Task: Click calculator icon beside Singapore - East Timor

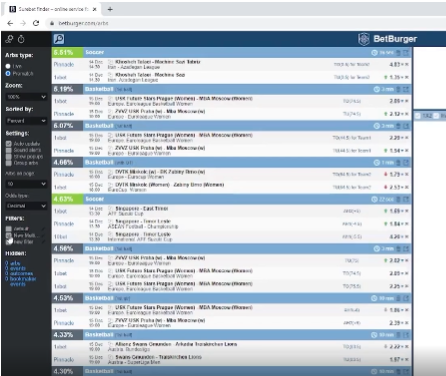Action: click(x=111, y=209)
